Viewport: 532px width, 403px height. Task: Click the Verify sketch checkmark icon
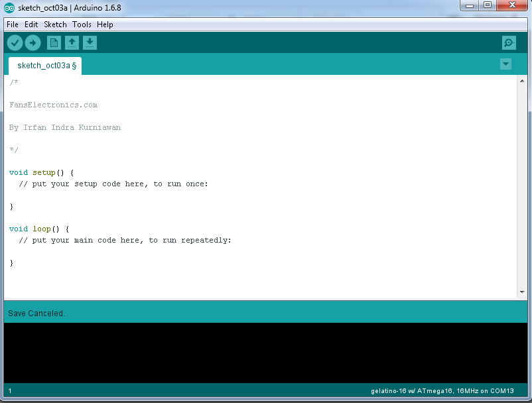click(x=15, y=43)
